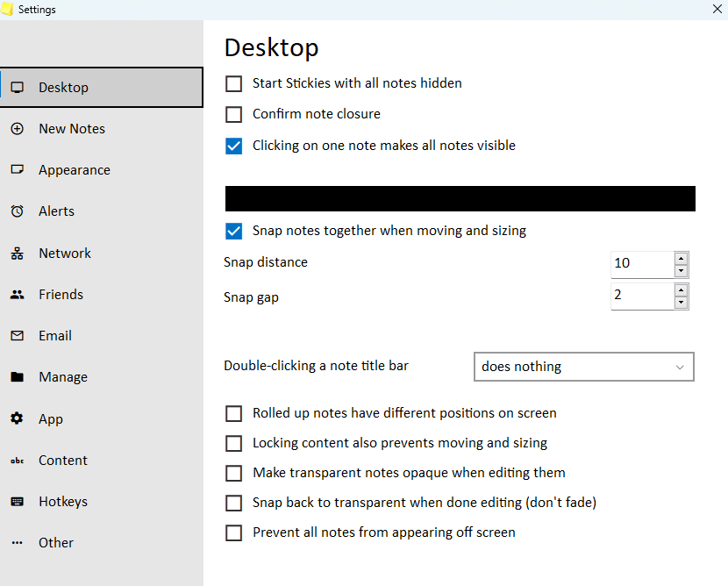This screenshot has width=728, height=586.
Task: Decrease Snap gap with the down arrow
Action: point(681,303)
